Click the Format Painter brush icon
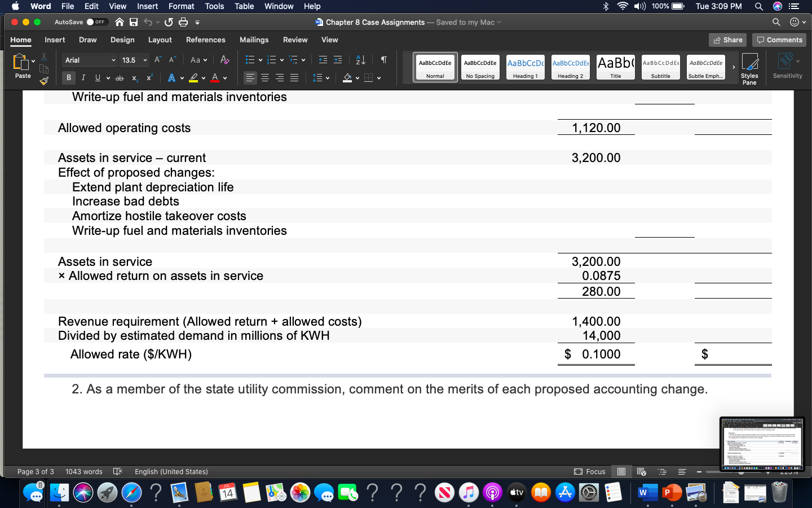This screenshot has width=812, height=508. tap(44, 81)
